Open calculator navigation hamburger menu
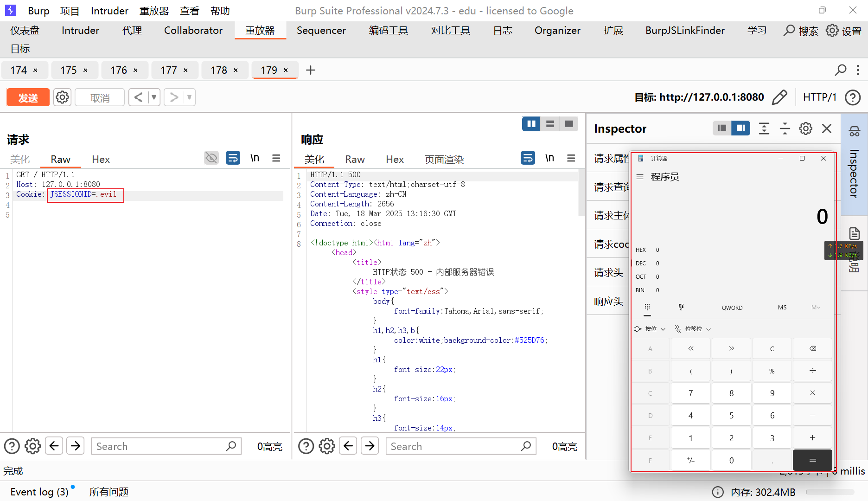Image resolution: width=868 pixels, height=501 pixels. click(640, 177)
